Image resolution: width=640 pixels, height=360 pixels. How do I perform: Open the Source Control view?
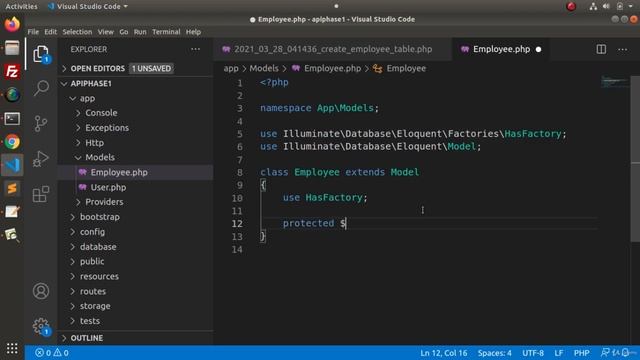pos(41,124)
